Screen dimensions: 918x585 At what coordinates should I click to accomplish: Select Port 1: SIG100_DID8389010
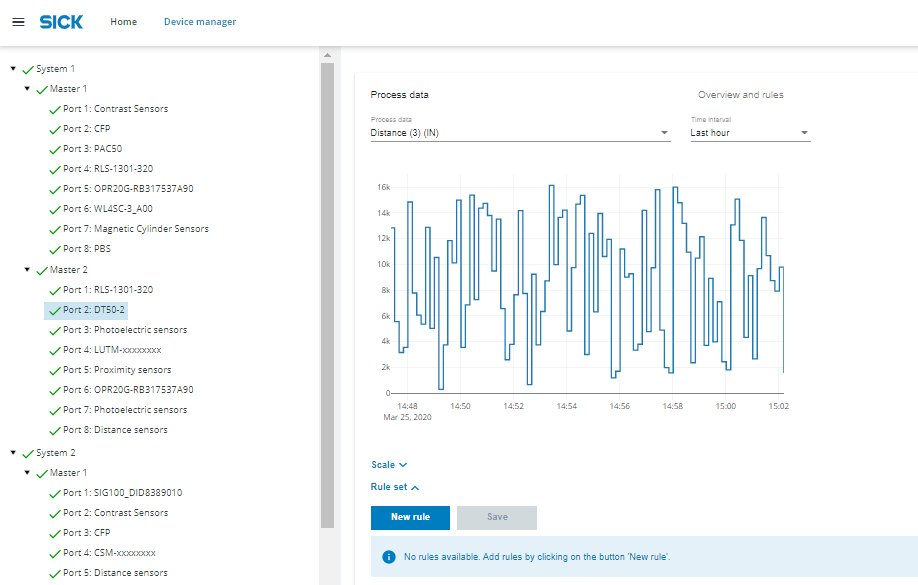pos(122,493)
